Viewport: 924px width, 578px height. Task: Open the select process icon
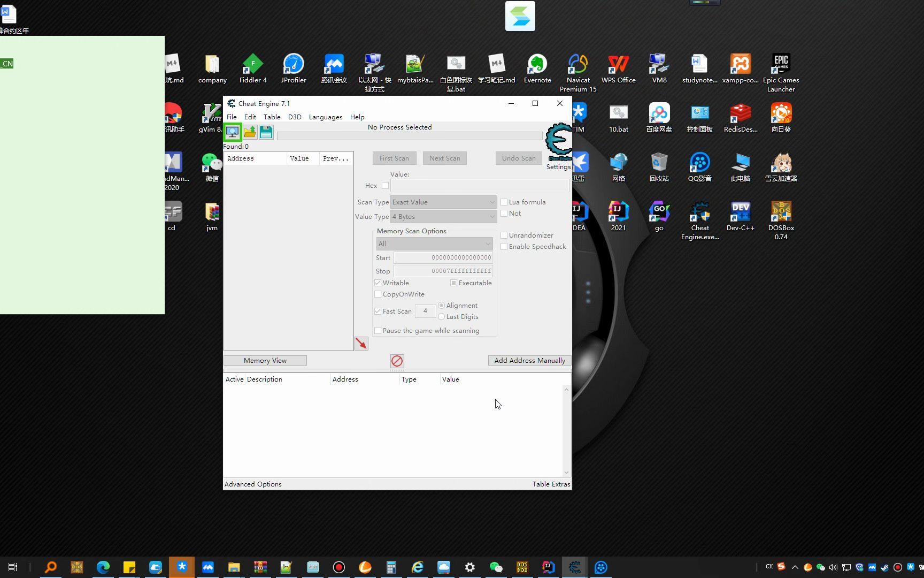pos(233,132)
